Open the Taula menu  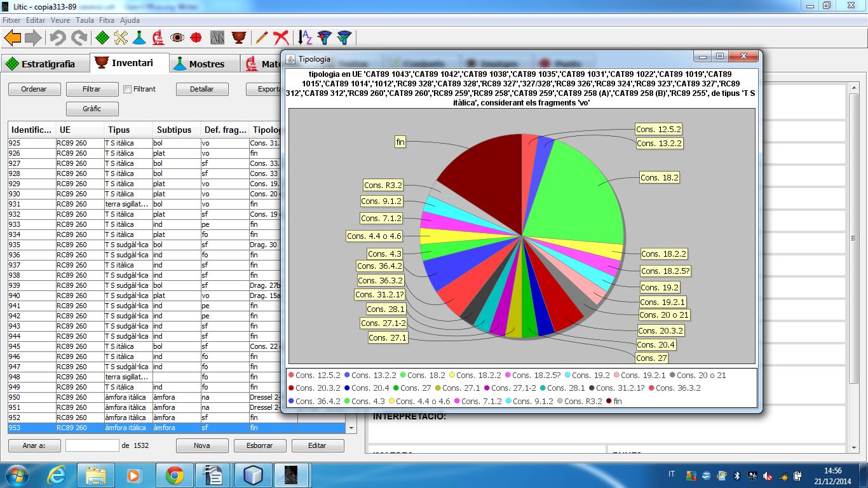tap(85, 20)
